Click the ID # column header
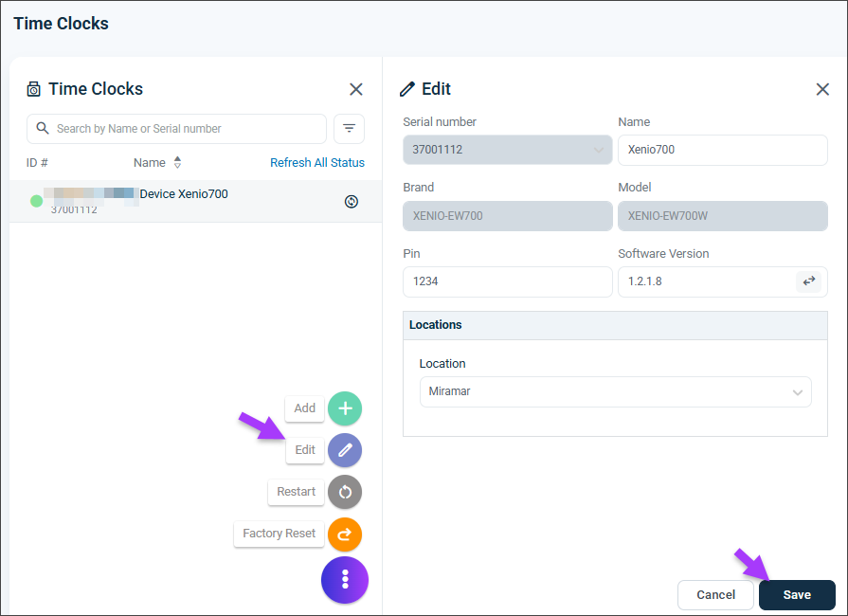848x616 pixels. 37,162
